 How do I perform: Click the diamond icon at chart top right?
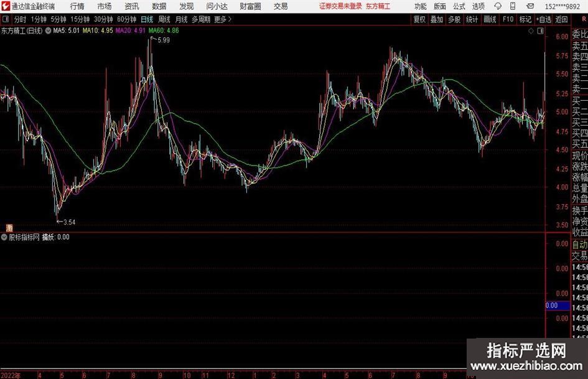point(531,31)
